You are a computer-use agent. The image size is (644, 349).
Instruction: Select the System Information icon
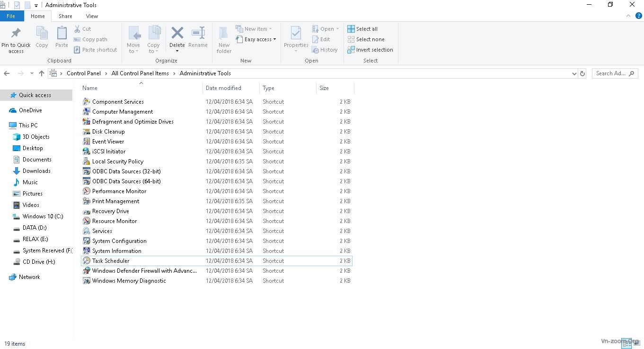[86, 251]
